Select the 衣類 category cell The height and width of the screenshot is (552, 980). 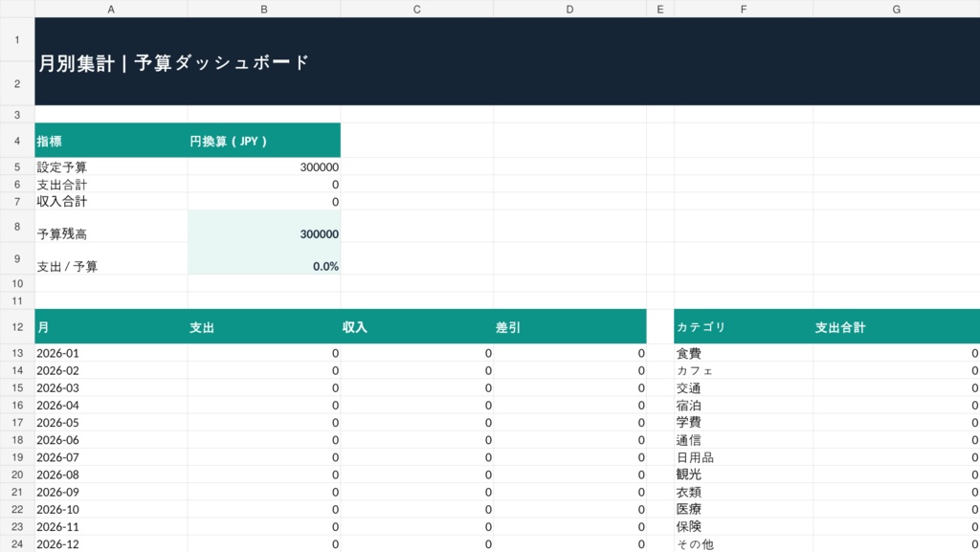coord(743,492)
